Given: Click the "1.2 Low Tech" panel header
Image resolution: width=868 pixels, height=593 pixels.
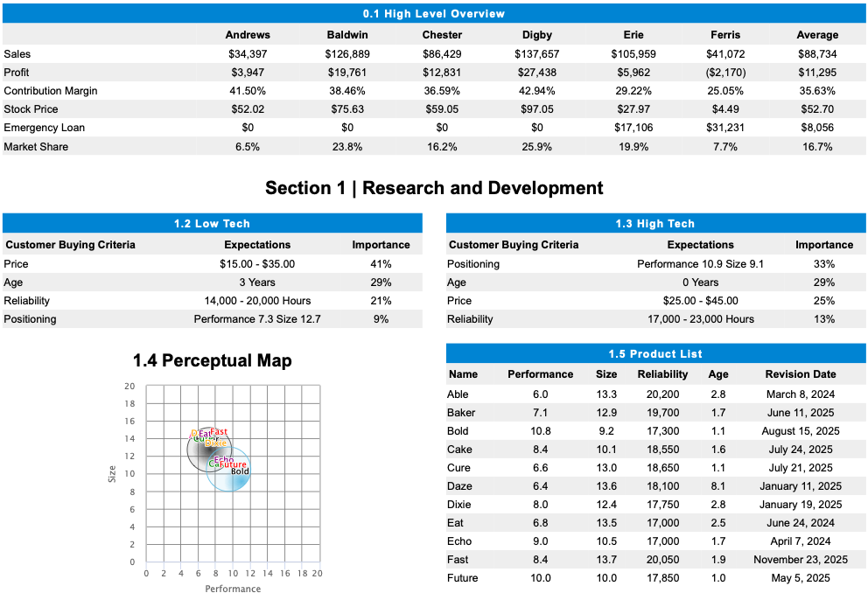Looking at the screenshot, I should [213, 223].
